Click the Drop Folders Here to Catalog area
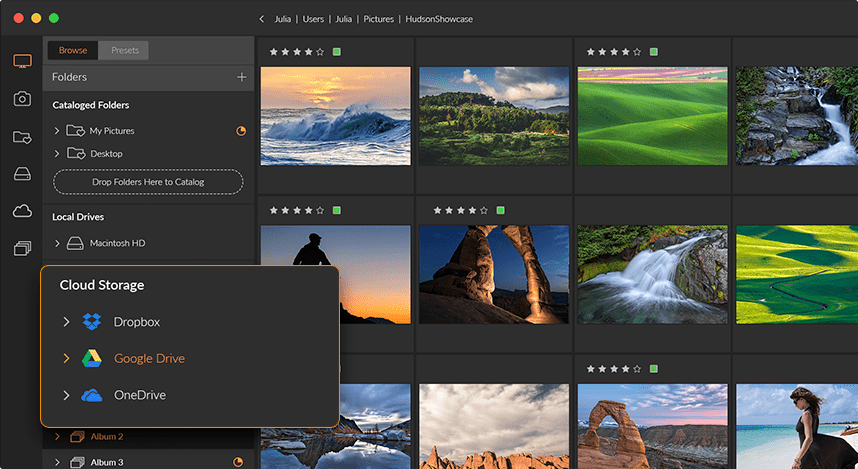858x469 pixels. point(148,182)
